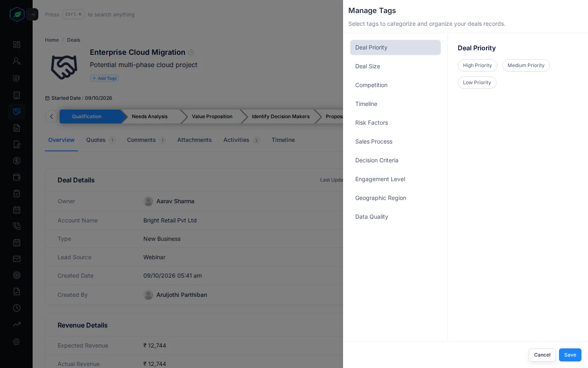Open the Competition tag category
The width and height of the screenshot is (588, 368).
[x=395, y=85]
